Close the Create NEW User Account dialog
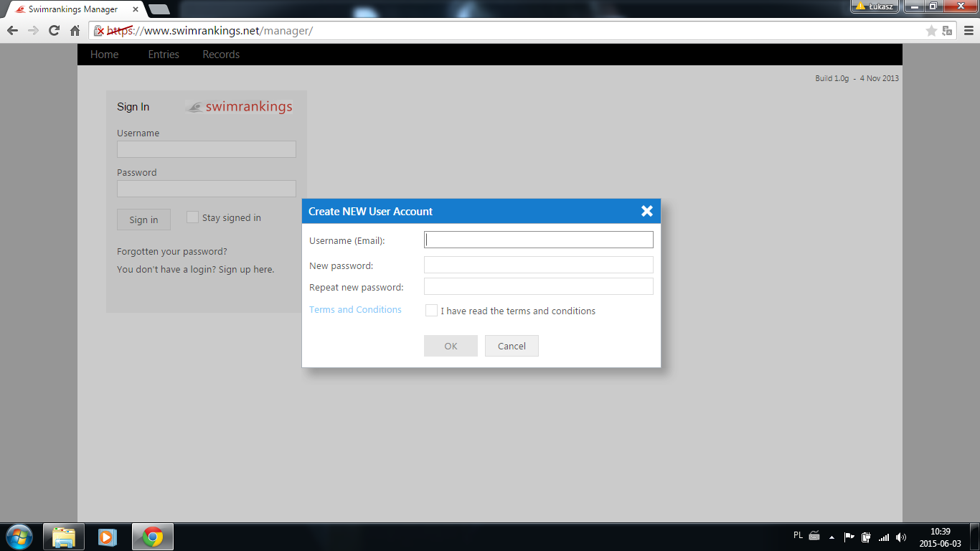Viewport: 980px width, 551px height. 647,211
